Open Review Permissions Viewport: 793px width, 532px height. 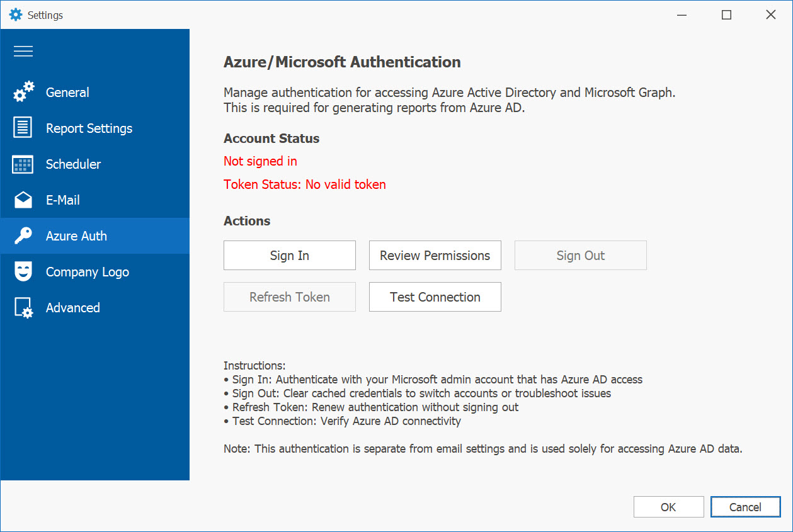435,256
